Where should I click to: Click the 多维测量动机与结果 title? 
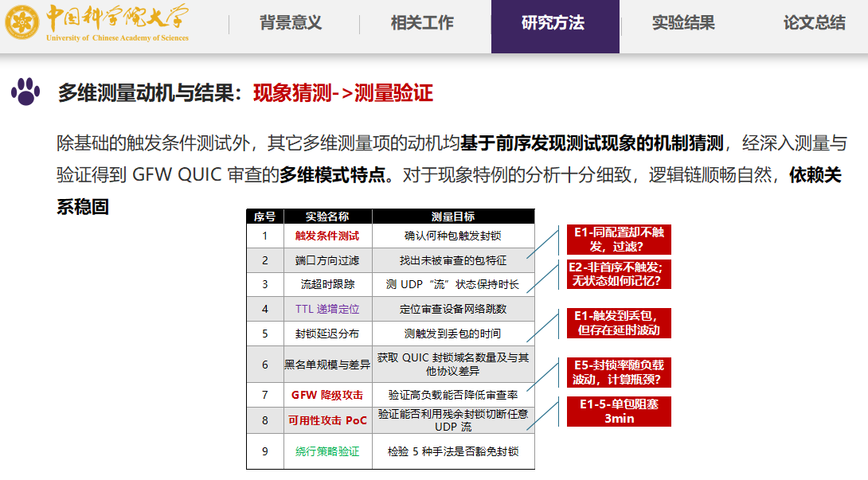pos(146,93)
